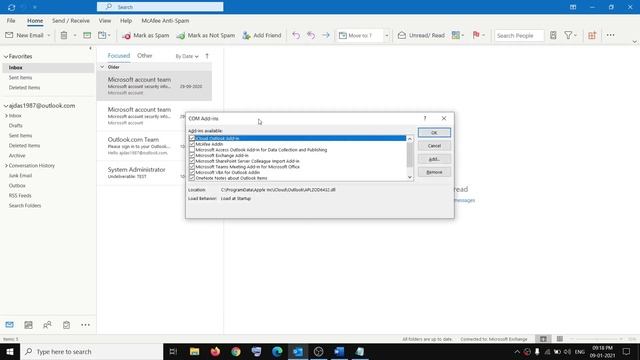This screenshot has width=640, height=360.
Task: Switch to Mail view in navigation bar
Action: tap(9, 325)
